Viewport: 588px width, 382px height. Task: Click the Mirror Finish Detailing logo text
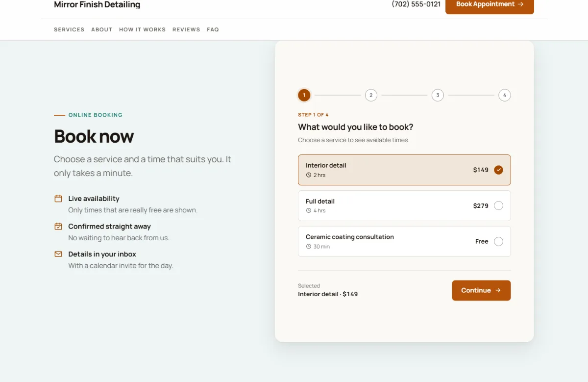(x=97, y=4)
